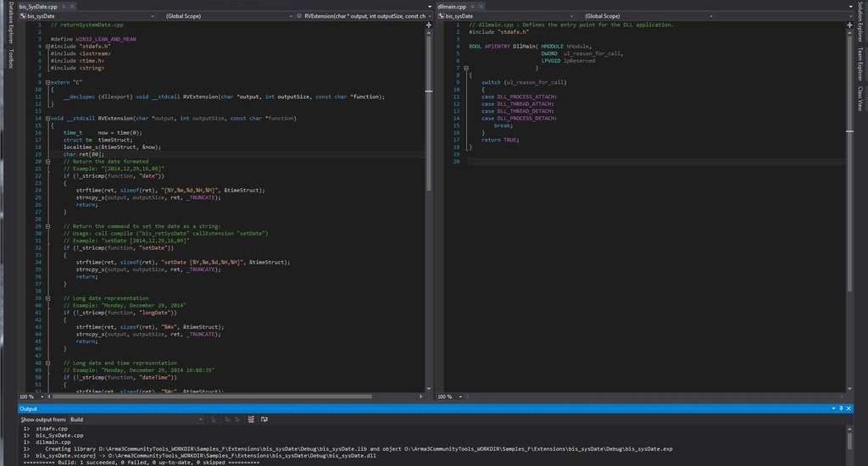Collapse the RVExtension function body
Image resolution: width=868 pixels, height=466 pixels.
click(47, 119)
